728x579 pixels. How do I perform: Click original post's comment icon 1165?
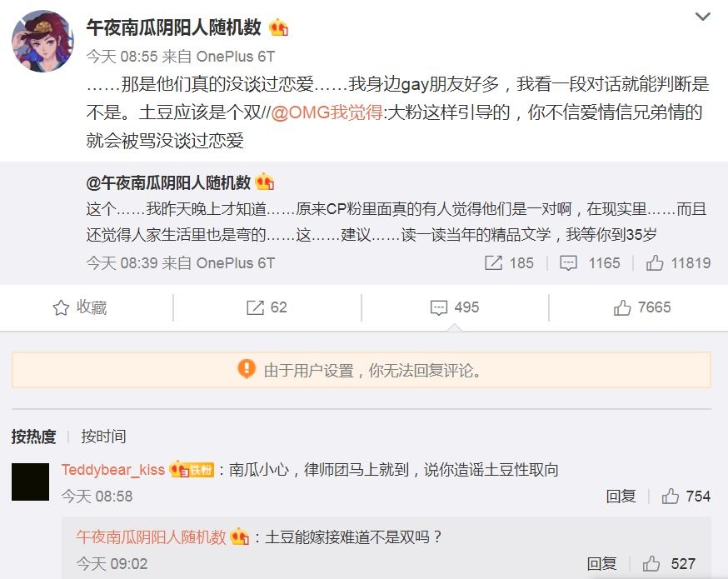(x=568, y=262)
